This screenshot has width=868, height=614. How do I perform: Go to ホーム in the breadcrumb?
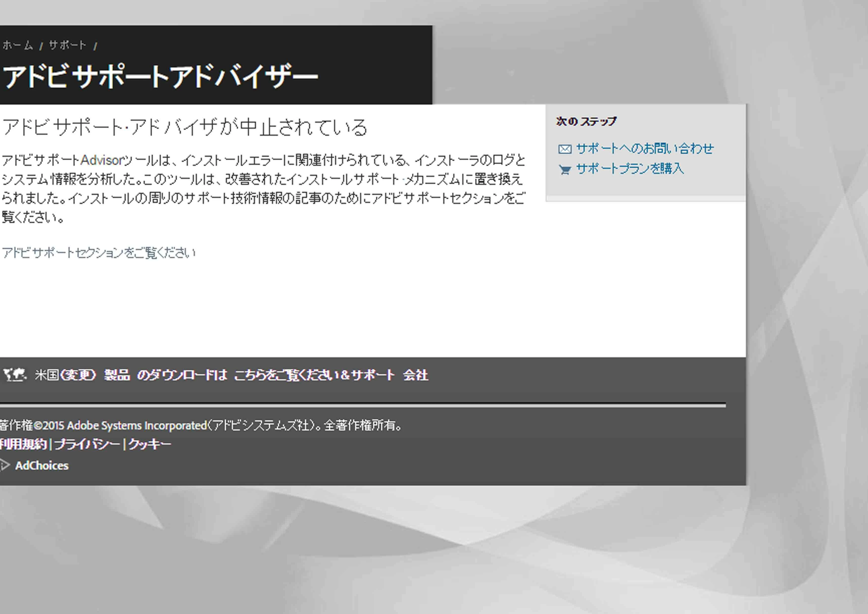coord(18,45)
